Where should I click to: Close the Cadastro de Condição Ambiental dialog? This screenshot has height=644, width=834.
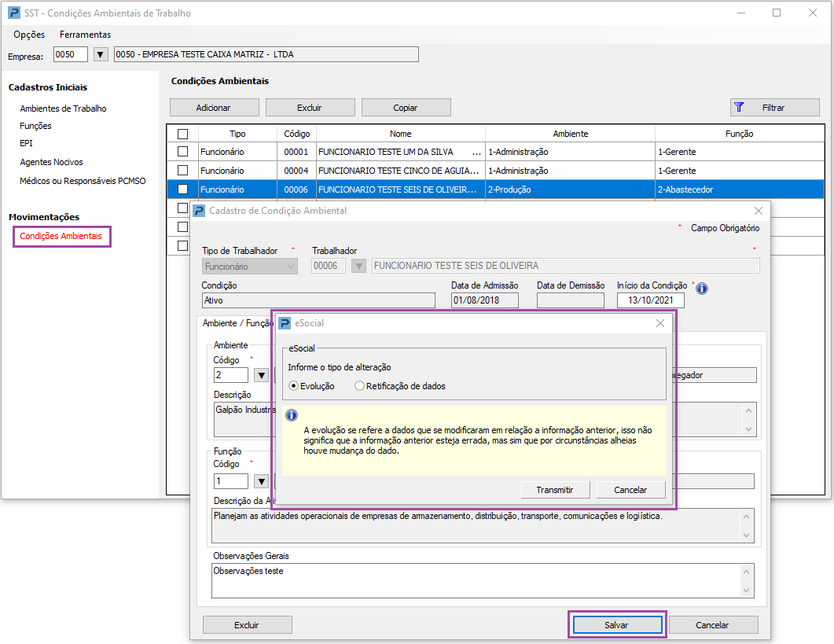tap(758, 211)
